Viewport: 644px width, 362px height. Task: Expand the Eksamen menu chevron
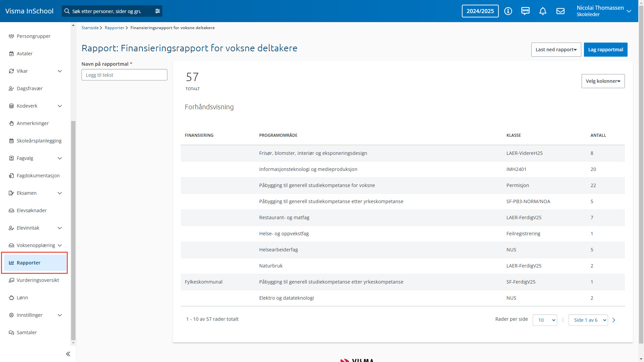(60, 193)
